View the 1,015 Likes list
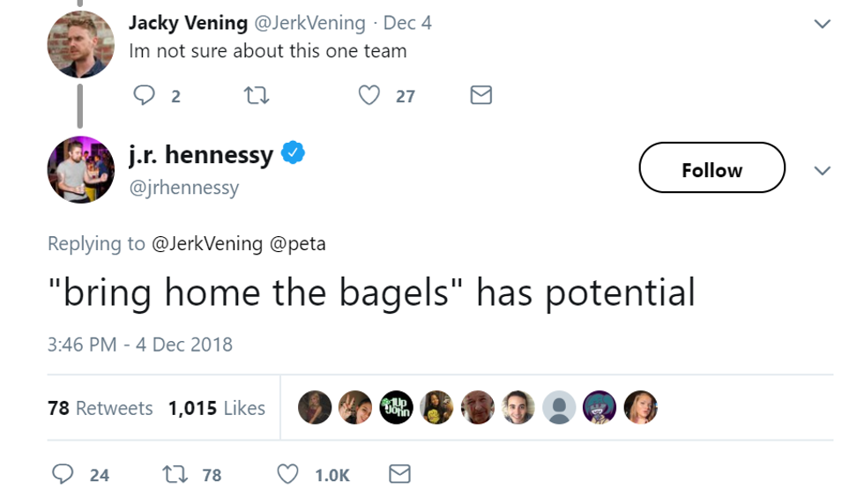 216,408
